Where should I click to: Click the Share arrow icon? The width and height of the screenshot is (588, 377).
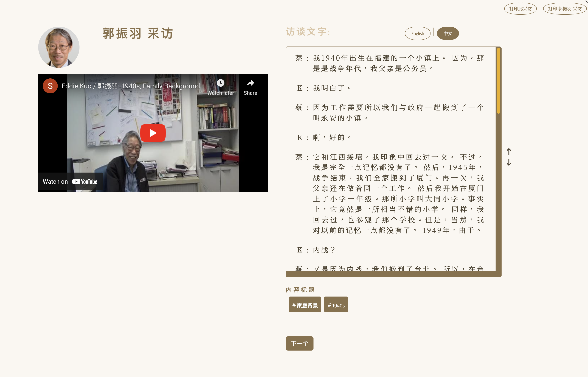250,83
